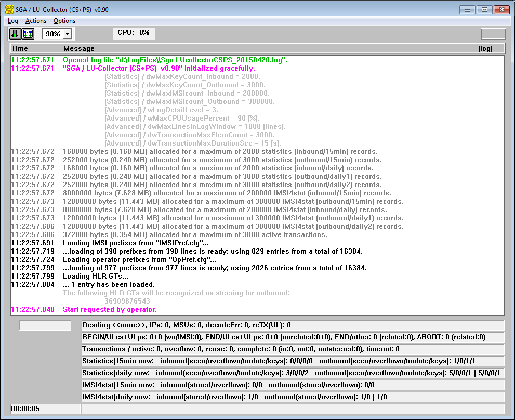Click the (log) header label
This screenshot has height=420, width=515.
coord(485,49)
